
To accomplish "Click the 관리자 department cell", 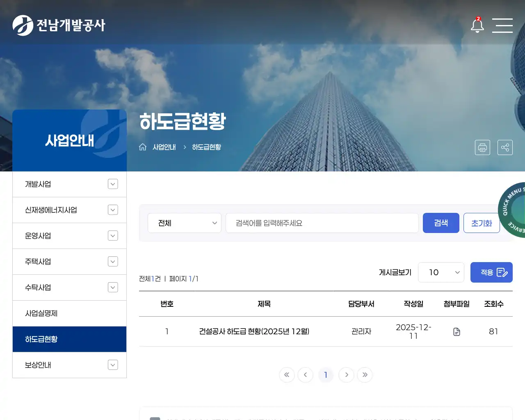I will pyautogui.click(x=361, y=331).
